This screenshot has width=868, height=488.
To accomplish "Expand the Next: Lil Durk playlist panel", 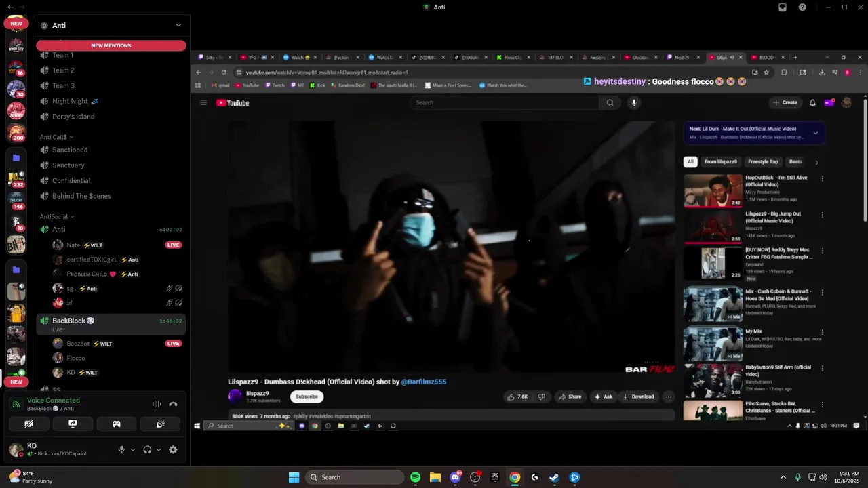I will 815,133.
